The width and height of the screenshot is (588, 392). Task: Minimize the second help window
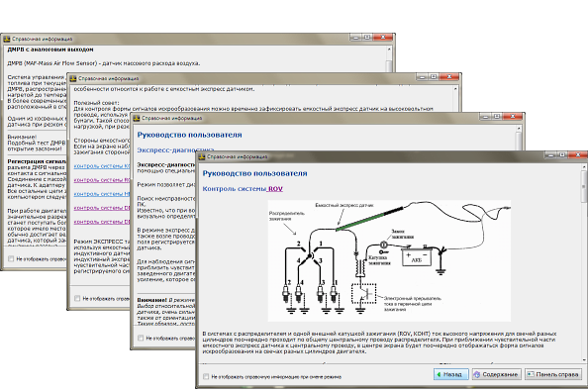pyautogui.click(x=422, y=76)
